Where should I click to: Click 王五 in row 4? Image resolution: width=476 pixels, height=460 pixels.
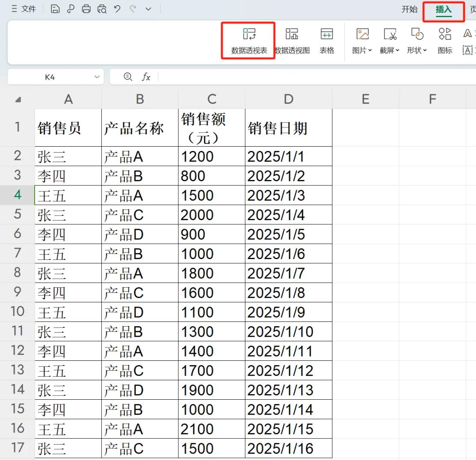pyautogui.click(x=68, y=195)
